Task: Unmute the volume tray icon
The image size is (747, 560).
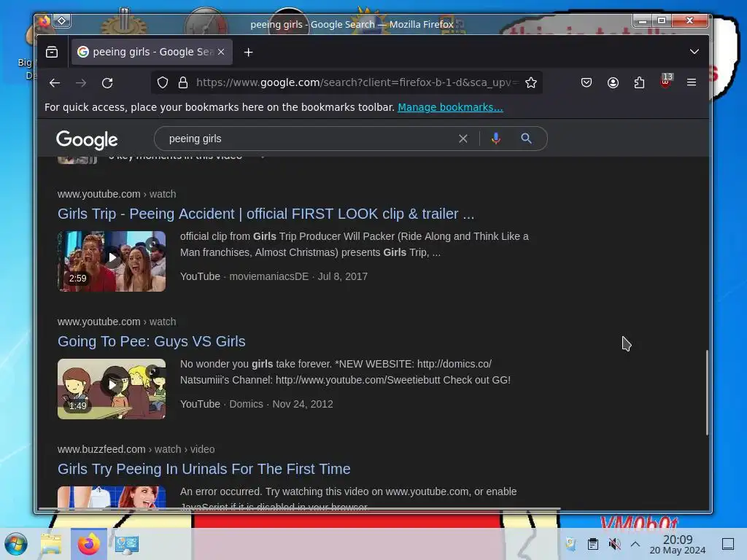Action: 614,544
